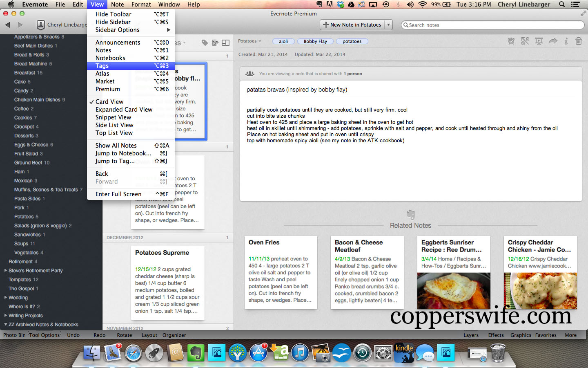The image size is (588, 368).
Task: Open Messages app in Dock
Action: [425, 352]
